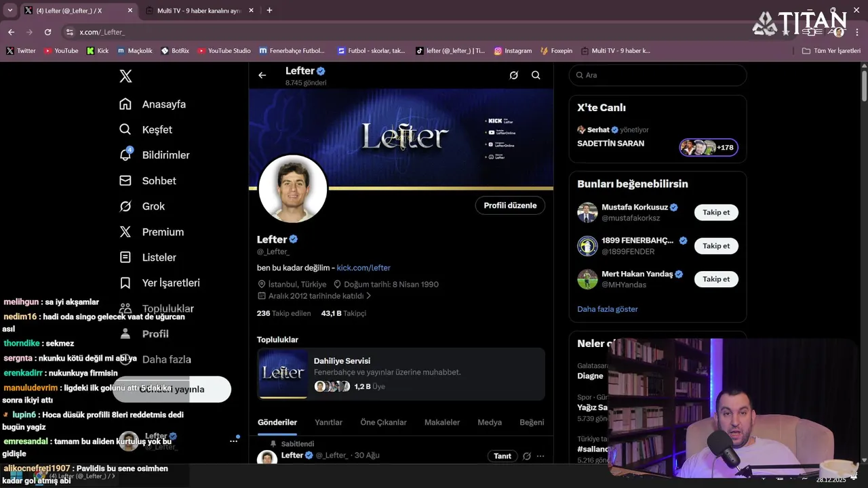Open YouTube Studio bookmark

(x=224, y=51)
